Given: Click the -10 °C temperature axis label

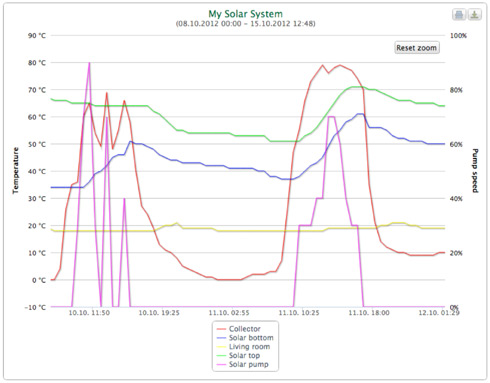Looking at the screenshot, I should point(35,307).
